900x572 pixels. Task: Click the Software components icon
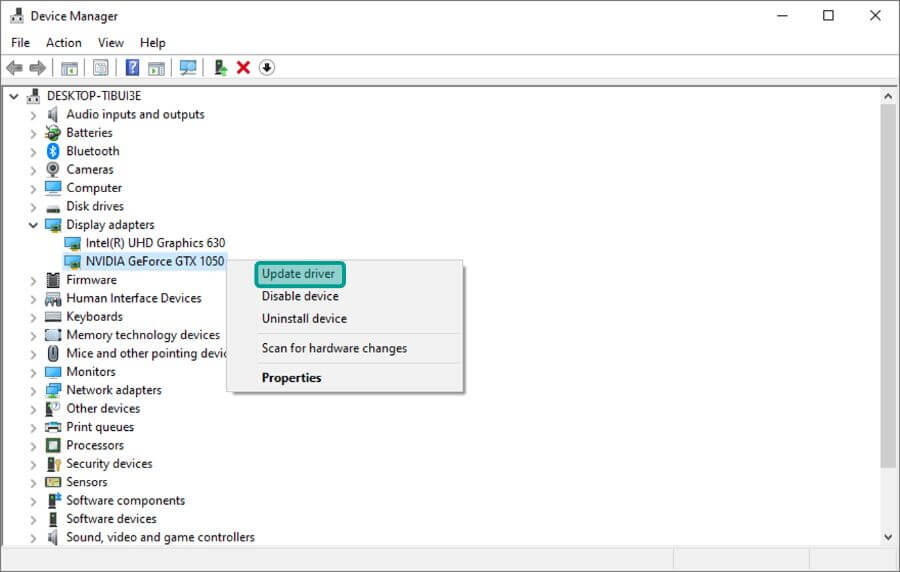(53, 500)
